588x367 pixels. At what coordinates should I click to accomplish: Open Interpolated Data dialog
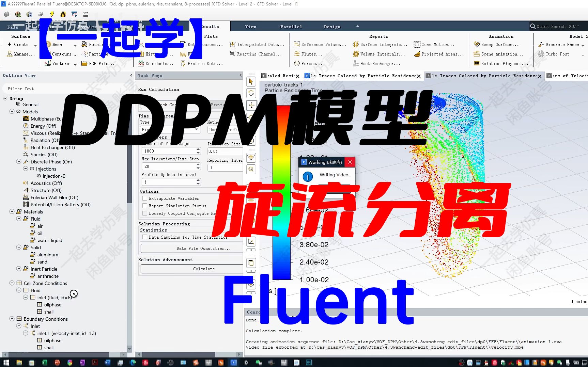(257, 45)
